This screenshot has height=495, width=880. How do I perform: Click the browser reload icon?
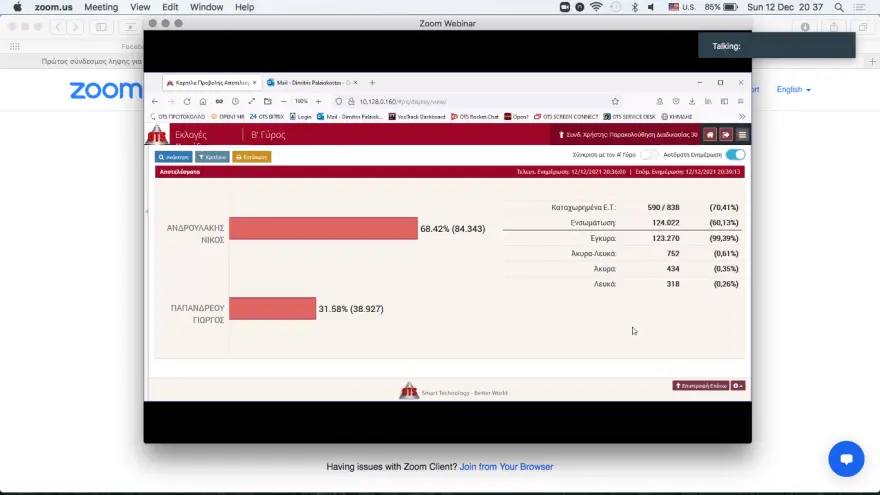coord(186,101)
